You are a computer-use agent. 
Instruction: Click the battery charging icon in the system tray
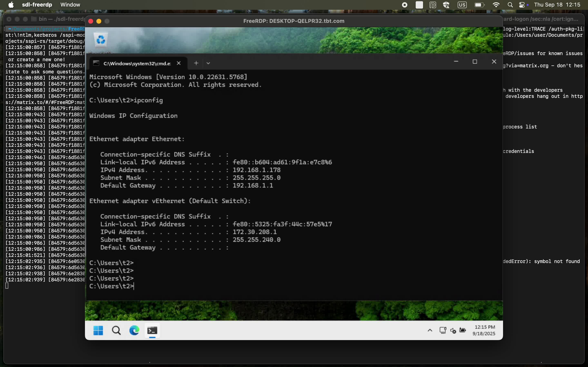tap(463, 330)
